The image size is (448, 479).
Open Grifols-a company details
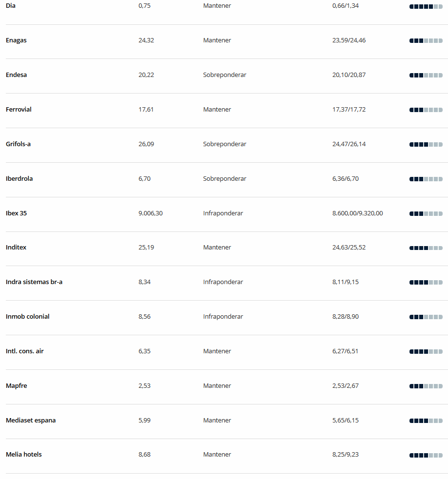point(18,144)
